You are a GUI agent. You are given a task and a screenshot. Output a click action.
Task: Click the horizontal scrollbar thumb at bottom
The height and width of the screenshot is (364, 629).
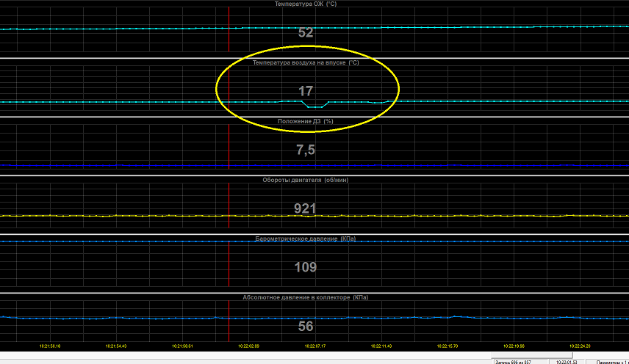pos(532,355)
